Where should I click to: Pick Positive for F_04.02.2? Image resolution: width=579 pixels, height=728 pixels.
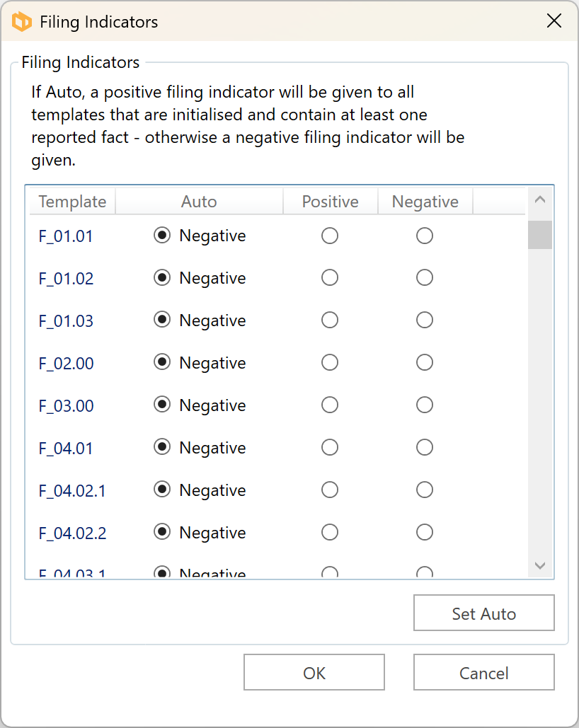330,533
